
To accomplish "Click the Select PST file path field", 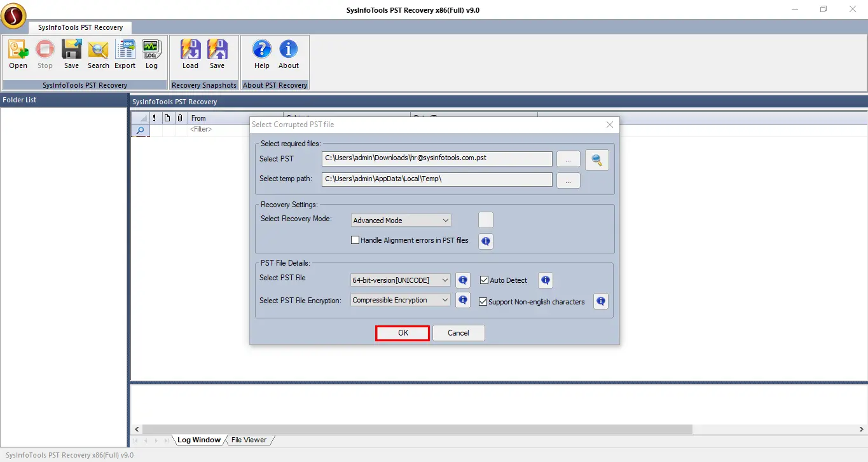I will click(x=437, y=158).
